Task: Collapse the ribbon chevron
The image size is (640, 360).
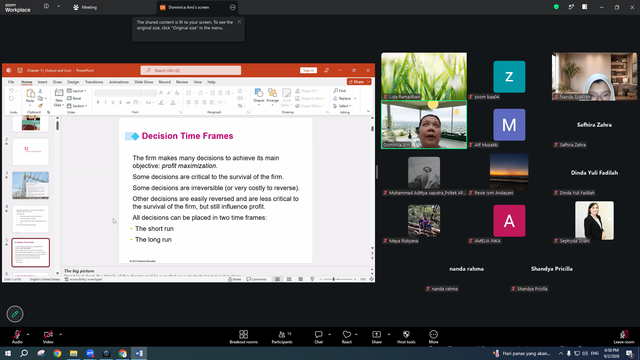Action: (368, 111)
